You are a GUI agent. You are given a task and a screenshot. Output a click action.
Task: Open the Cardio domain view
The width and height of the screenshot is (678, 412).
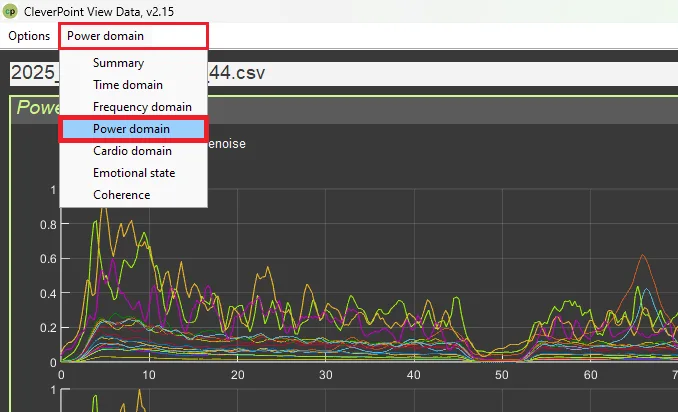click(x=132, y=151)
